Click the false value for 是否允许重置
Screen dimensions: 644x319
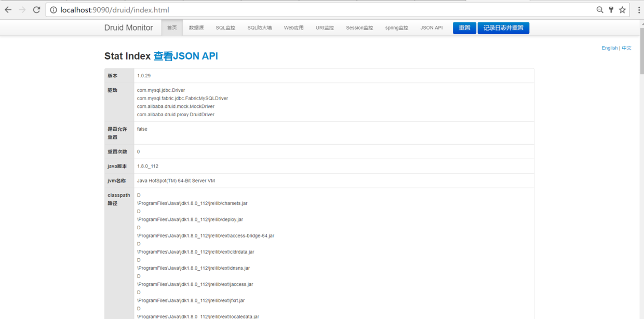[142, 129]
